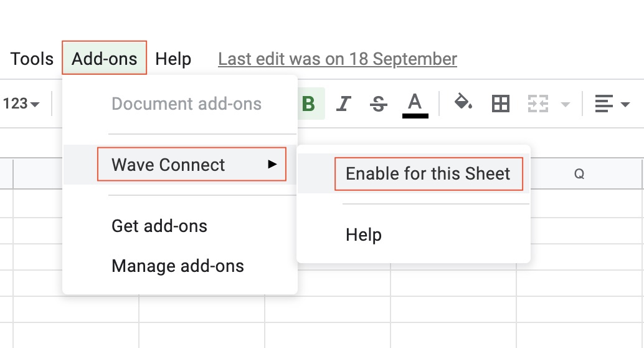Open the horizontal align dropdown

(612, 104)
